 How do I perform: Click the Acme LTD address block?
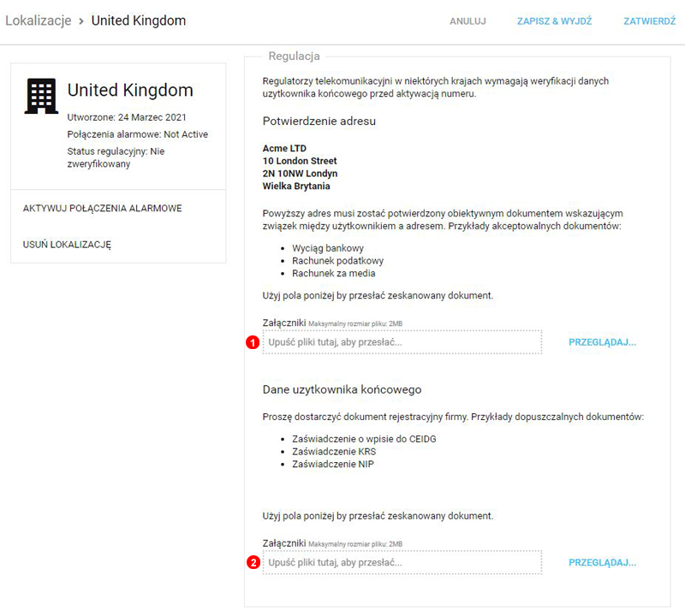click(x=300, y=167)
